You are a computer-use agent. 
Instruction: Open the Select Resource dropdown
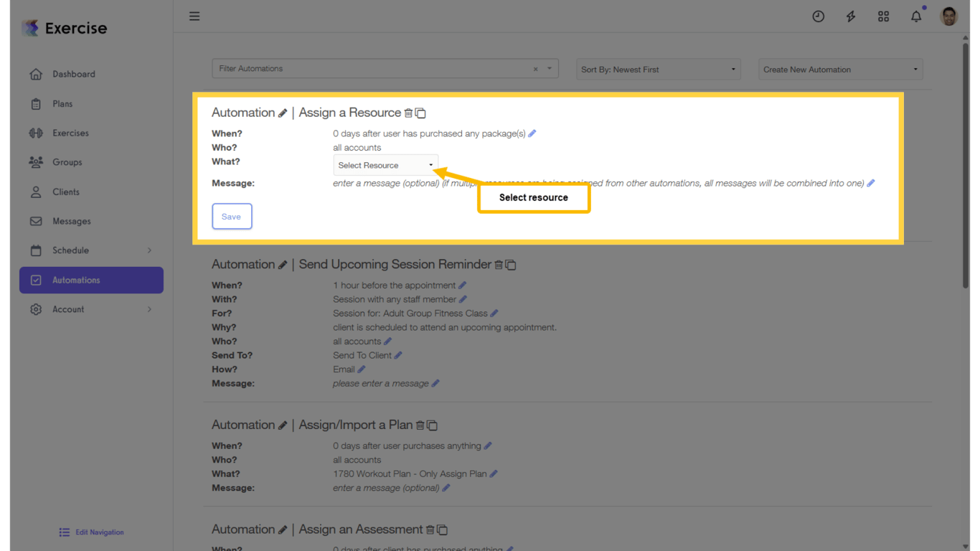pyautogui.click(x=385, y=164)
